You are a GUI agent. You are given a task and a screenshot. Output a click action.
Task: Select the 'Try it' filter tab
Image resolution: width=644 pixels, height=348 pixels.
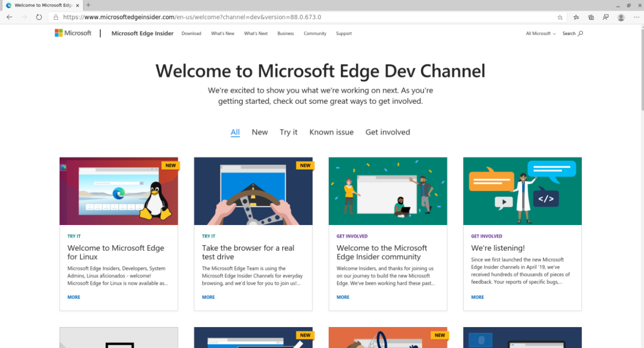pyautogui.click(x=288, y=132)
